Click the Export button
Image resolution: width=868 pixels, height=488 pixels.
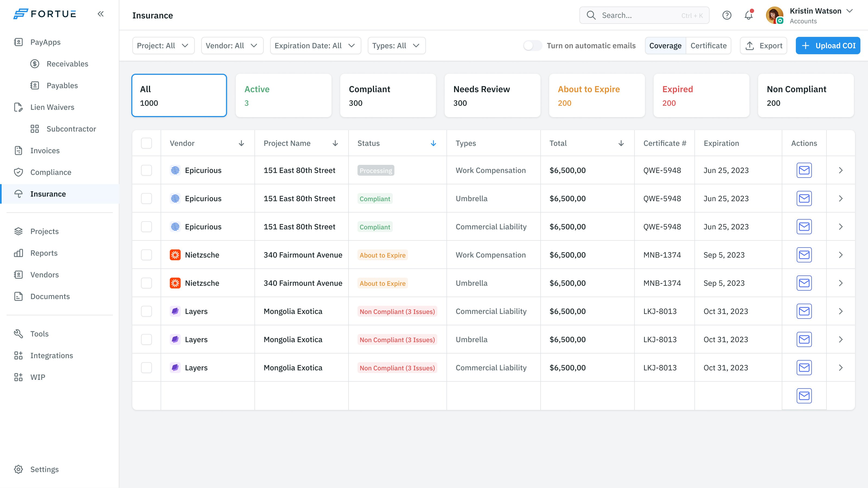[x=763, y=46]
